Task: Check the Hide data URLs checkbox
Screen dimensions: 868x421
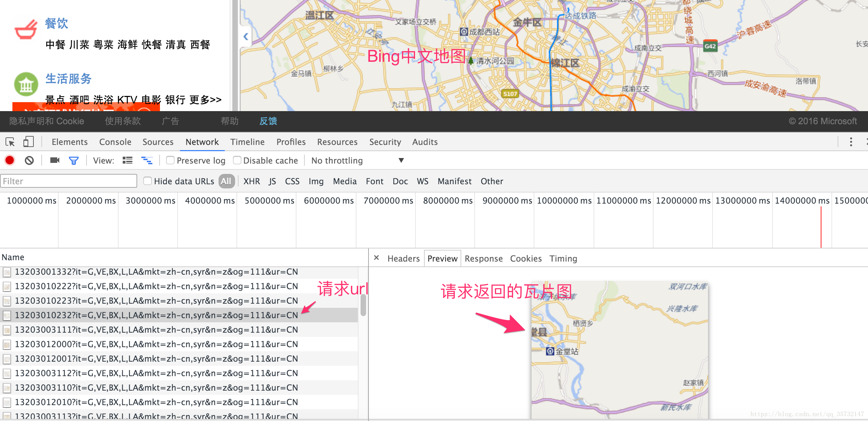Action: tap(148, 181)
